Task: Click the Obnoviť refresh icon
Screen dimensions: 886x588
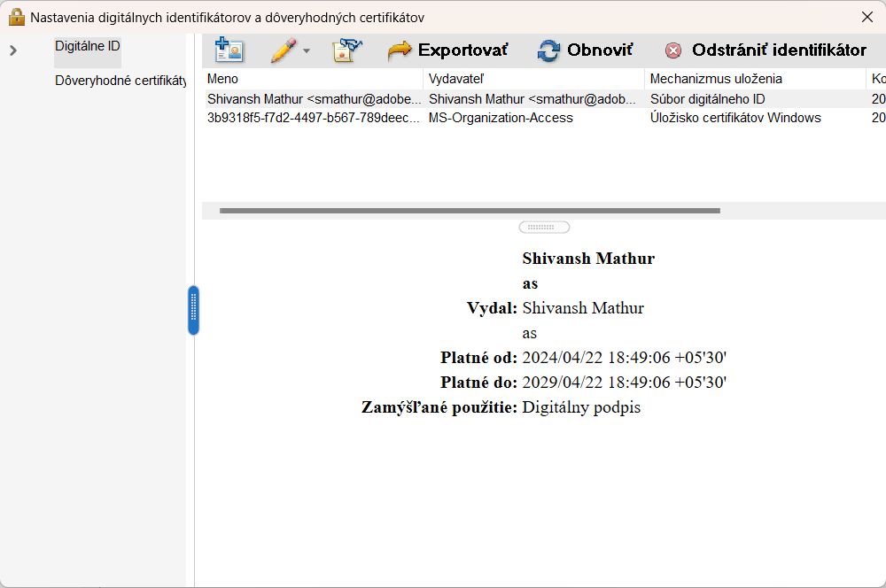Action: coord(550,50)
